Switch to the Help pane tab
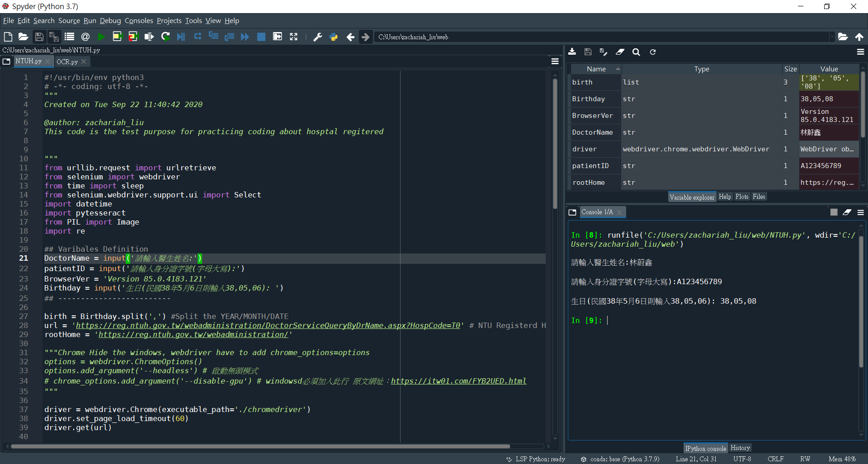This screenshot has height=464, width=868. [725, 197]
